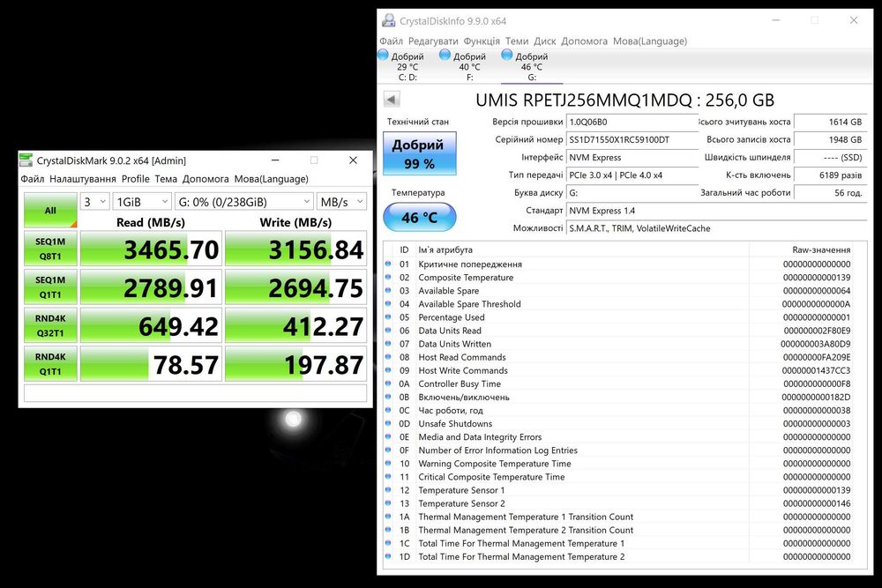Open Тема menu in CrystalDiskMark
Screen dimensions: 882x588
pyautogui.click(x=166, y=179)
